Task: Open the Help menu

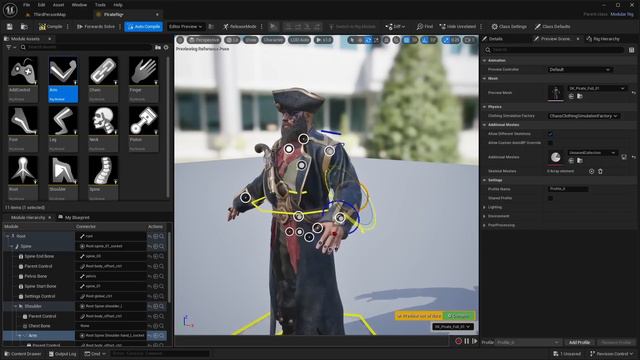Action: click(118, 5)
